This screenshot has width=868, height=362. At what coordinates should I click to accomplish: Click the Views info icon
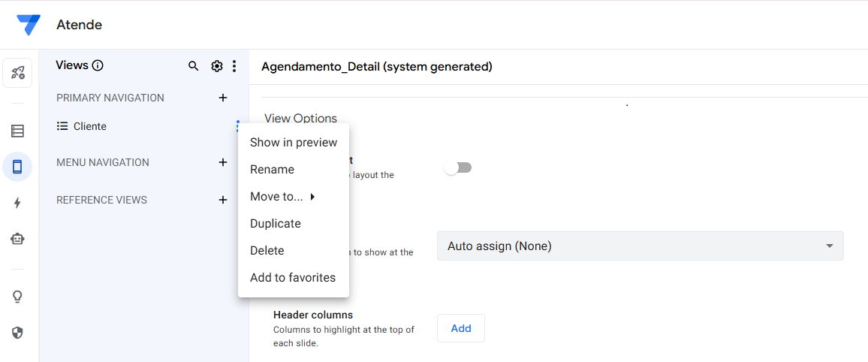coord(98,65)
